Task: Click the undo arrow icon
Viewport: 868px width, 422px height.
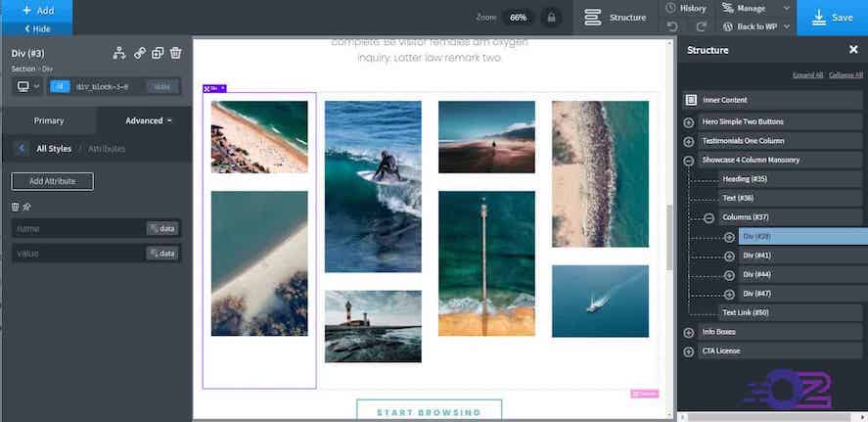Action: click(x=672, y=26)
